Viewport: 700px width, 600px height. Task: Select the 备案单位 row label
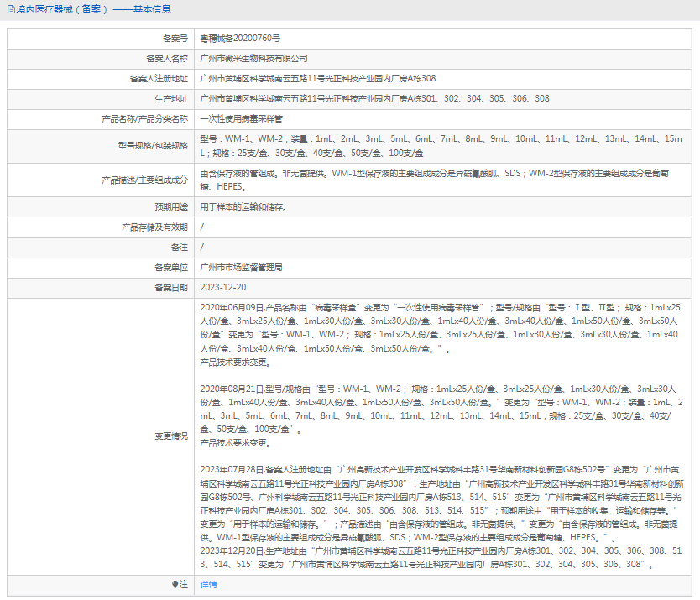click(171, 268)
